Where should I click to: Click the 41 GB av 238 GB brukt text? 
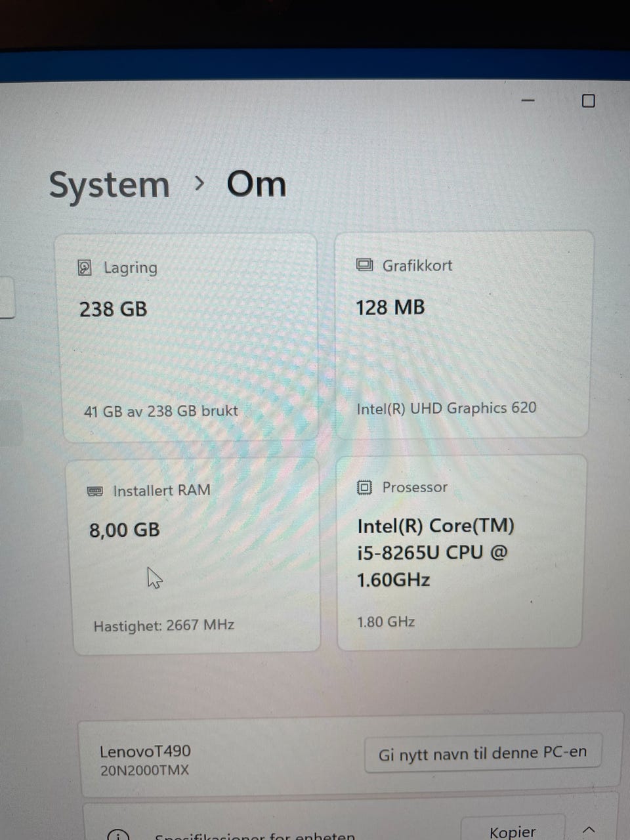(161, 411)
